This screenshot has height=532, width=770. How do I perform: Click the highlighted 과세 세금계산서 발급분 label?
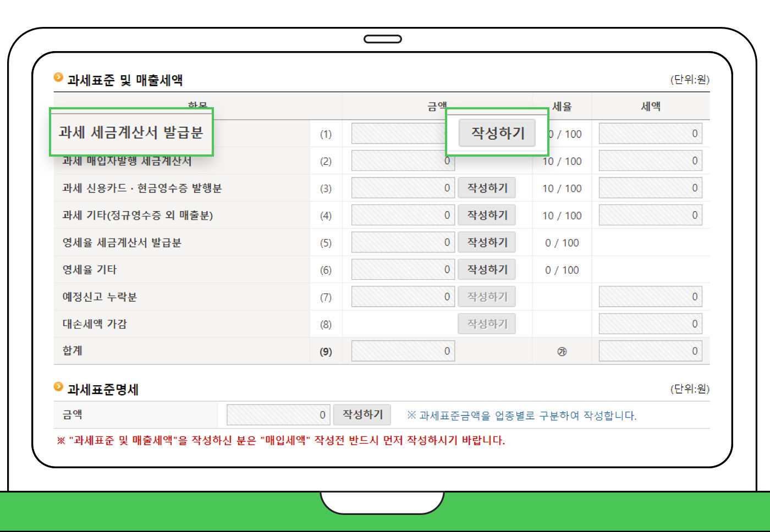(x=132, y=132)
